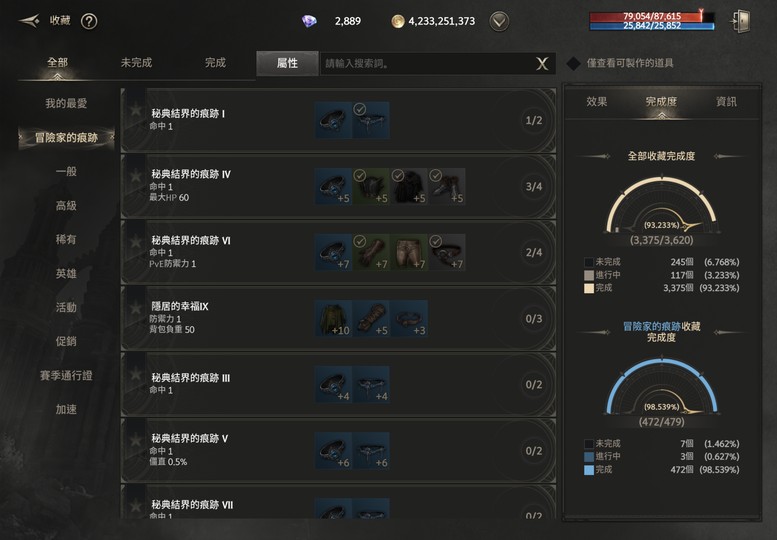
Task: Click the purple diamond currency icon
Action: pyautogui.click(x=309, y=21)
